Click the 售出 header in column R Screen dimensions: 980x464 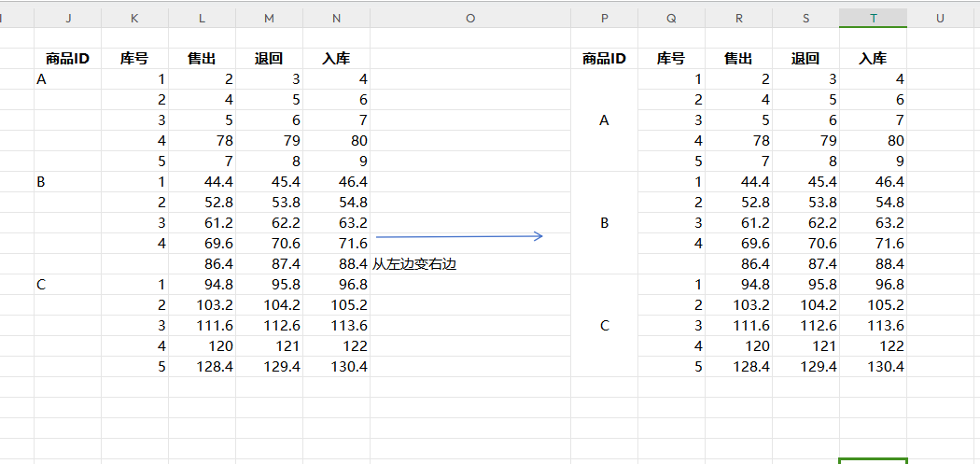[x=738, y=58]
